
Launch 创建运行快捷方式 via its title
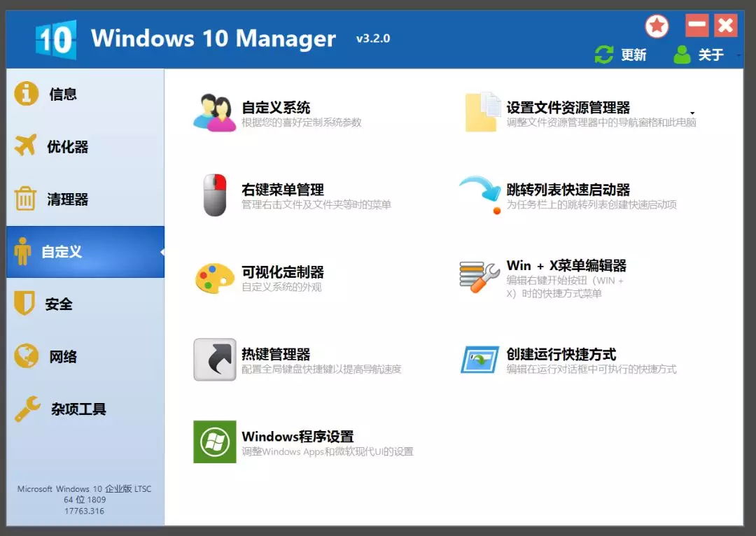pyautogui.click(x=561, y=354)
